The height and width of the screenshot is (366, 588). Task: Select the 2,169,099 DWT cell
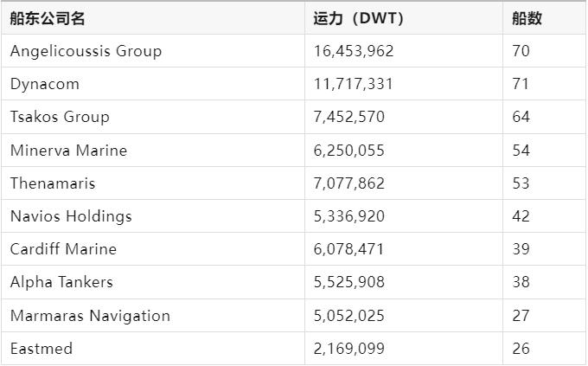404,349
